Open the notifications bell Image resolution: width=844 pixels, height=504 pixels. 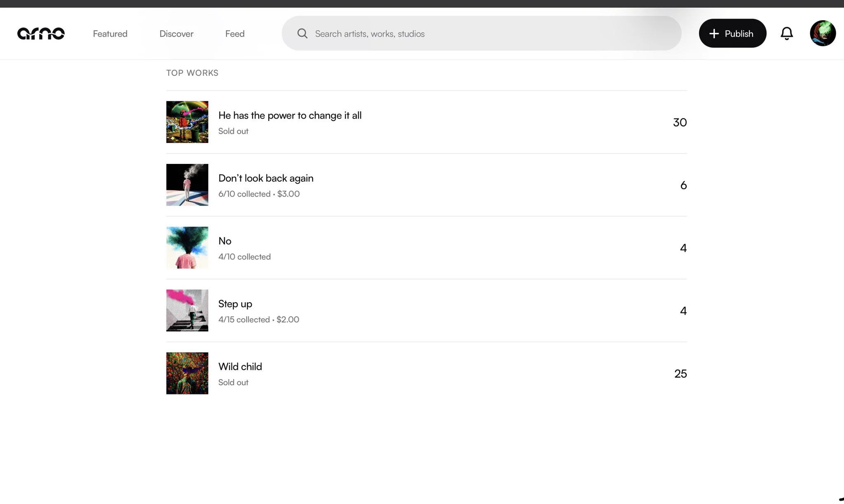(x=787, y=33)
